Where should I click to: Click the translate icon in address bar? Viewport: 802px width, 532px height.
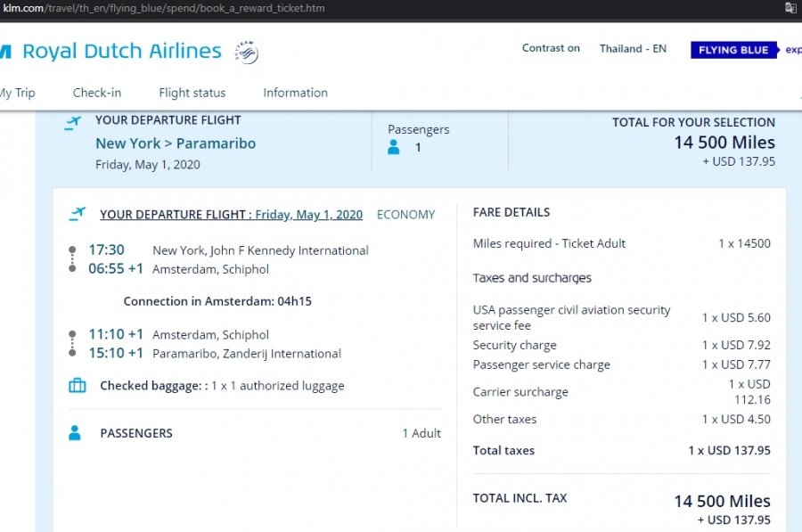[790, 8]
